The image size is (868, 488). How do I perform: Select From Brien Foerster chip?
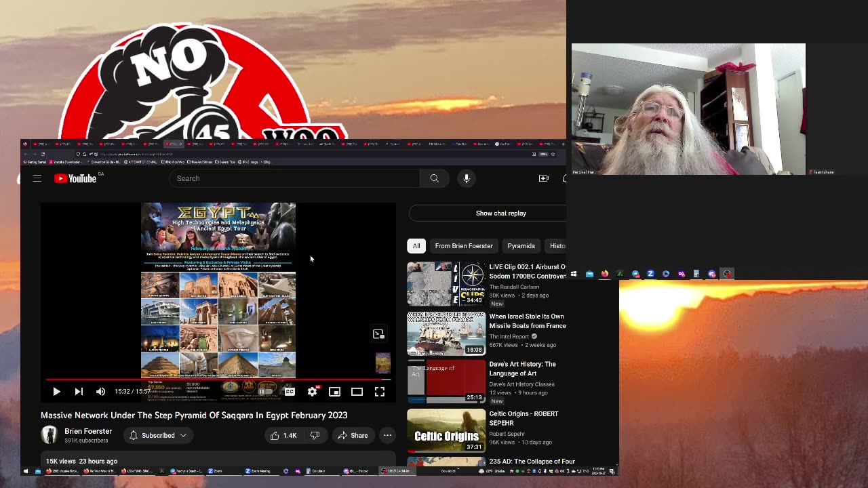(x=464, y=246)
